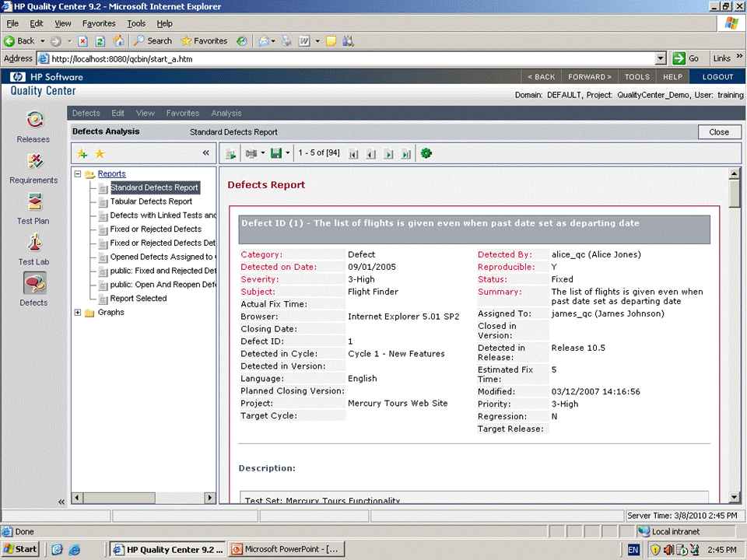Screen dimensions: 747x560
Task: Collapse the module sidebar
Action: 61,502
